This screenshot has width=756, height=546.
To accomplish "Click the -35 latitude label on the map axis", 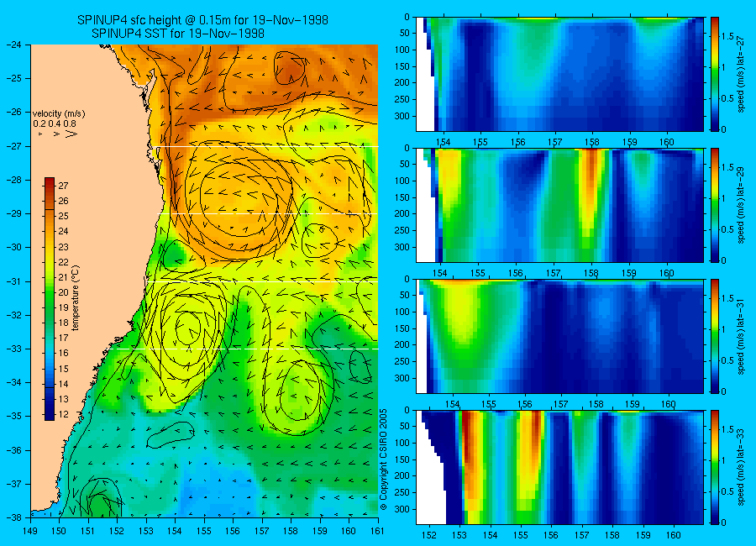I will 14,416.
